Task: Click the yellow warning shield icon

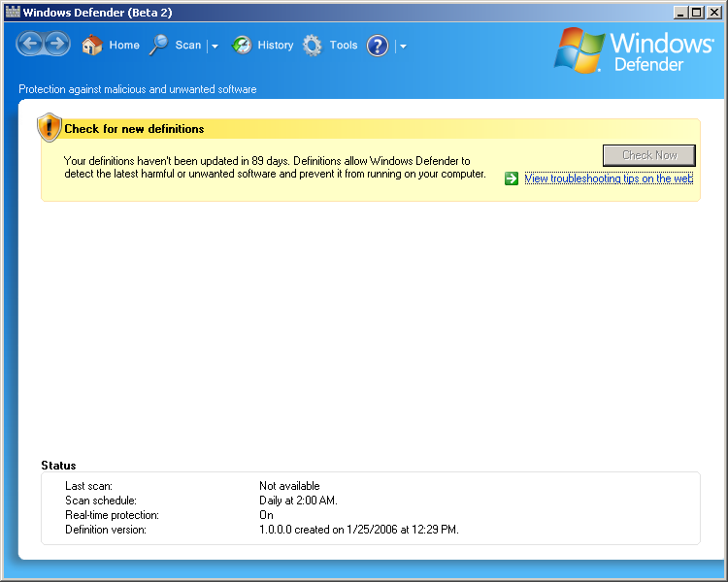Action: (x=50, y=128)
